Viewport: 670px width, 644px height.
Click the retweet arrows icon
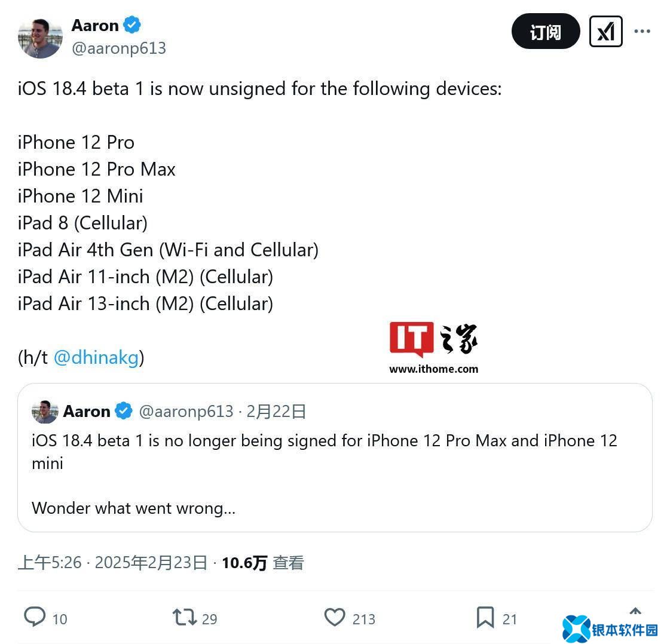tap(185, 617)
